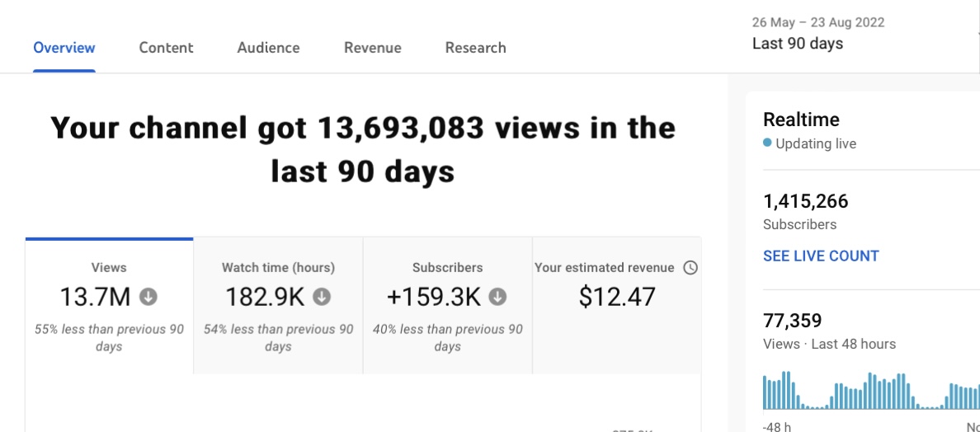Image resolution: width=980 pixels, height=432 pixels.
Task: Click the down arrow icon beside 13.7M views
Action: pyautogui.click(x=148, y=297)
